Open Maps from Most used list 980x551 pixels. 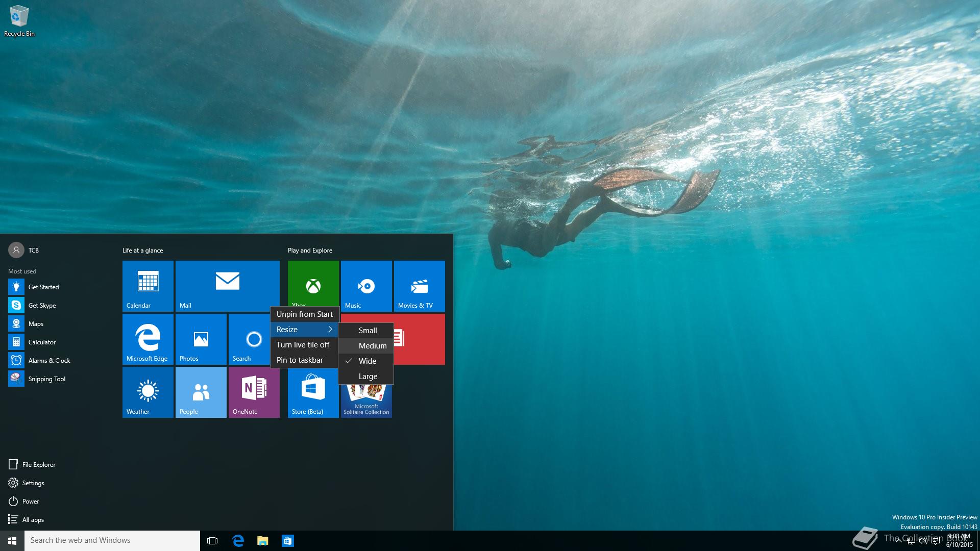(57, 324)
